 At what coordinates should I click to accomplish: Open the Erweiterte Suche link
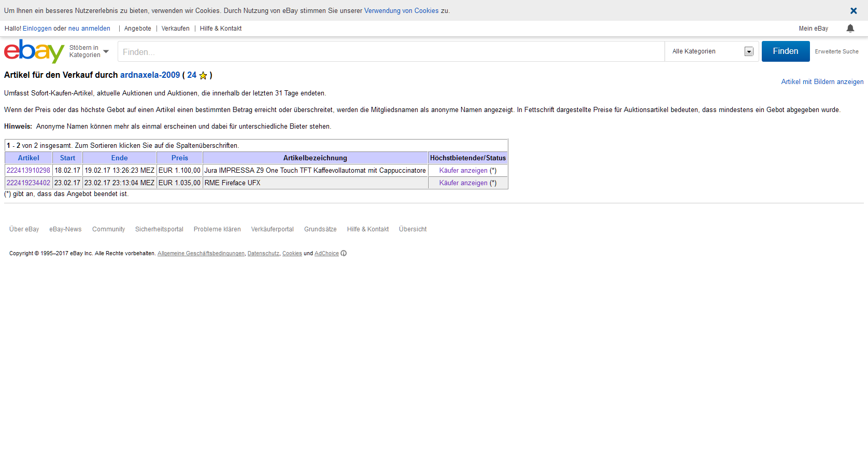(x=836, y=51)
